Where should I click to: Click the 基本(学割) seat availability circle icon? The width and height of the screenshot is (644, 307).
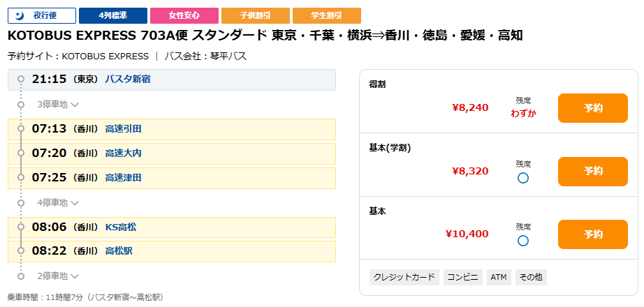pyautogui.click(x=523, y=178)
